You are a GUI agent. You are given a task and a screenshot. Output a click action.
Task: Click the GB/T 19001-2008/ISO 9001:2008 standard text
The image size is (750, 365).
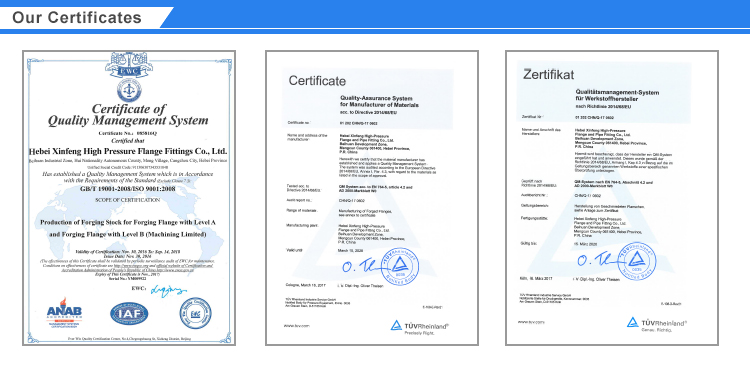click(x=128, y=189)
